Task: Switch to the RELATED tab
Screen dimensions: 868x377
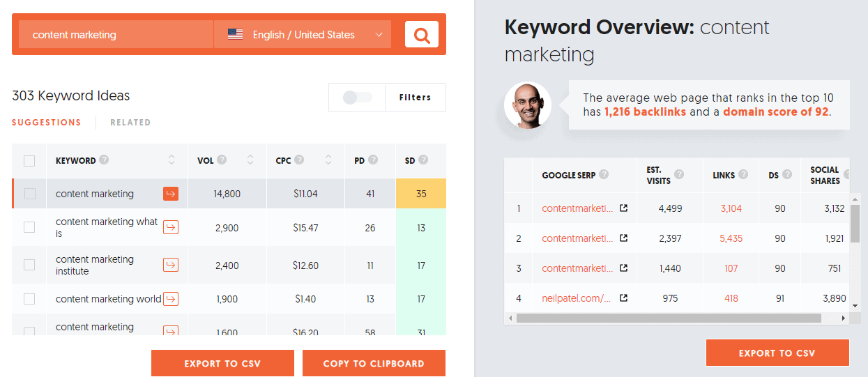Action: pyautogui.click(x=130, y=123)
